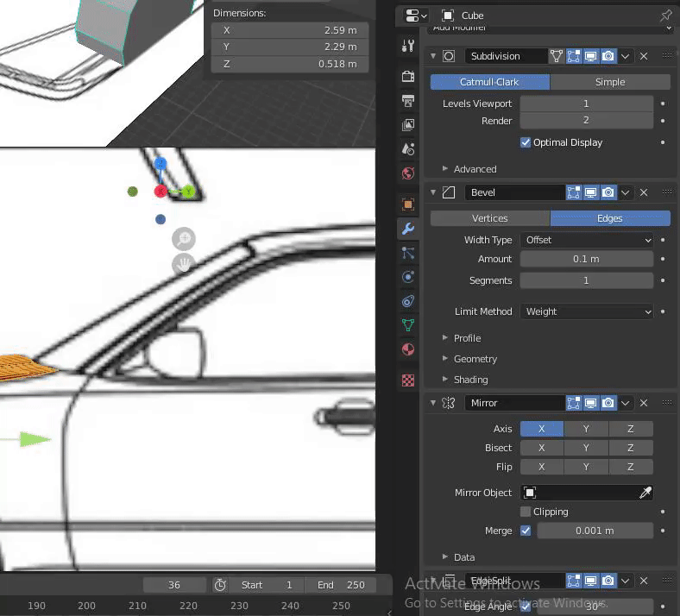Open the Physics properties tab
Viewport: 680px width, 616px height.
(x=407, y=277)
